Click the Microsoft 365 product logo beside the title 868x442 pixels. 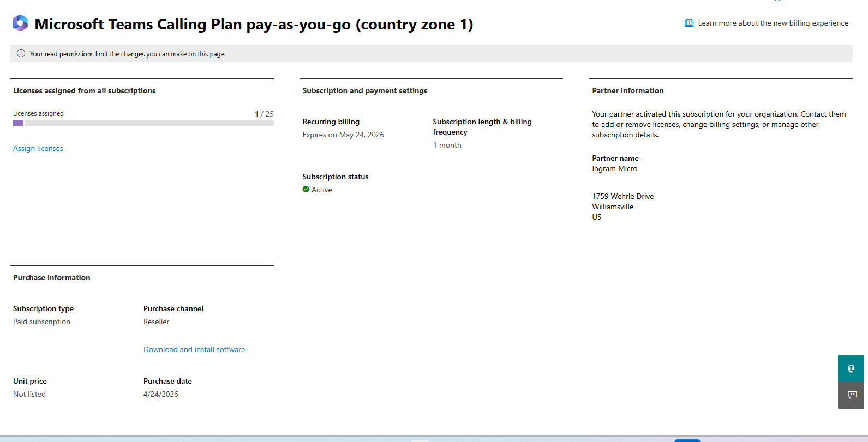(20, 23)
